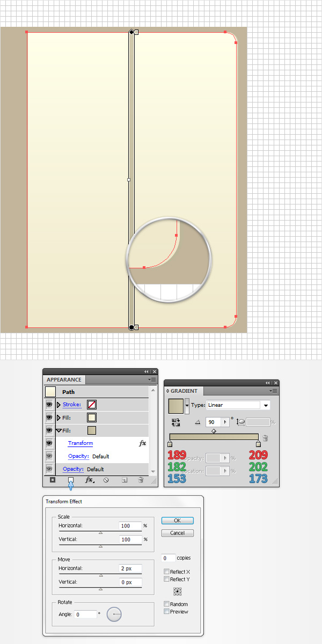Open the gradient Type dropdown

tap(266, 405)
